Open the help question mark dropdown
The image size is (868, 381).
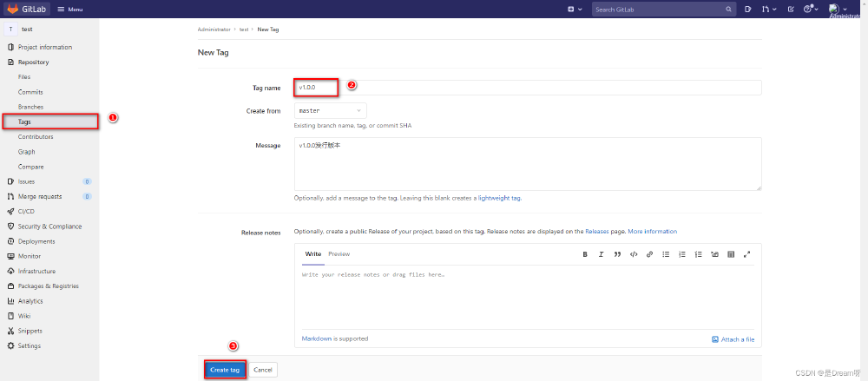tap(810, 10)
